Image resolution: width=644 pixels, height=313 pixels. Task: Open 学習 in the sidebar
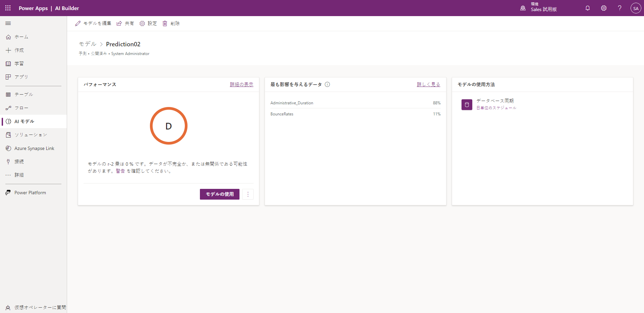(19, 64)
